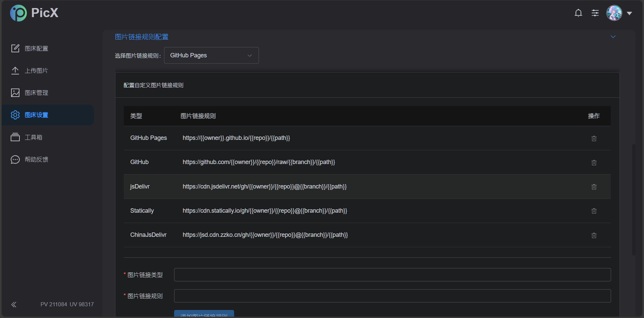
Task: Delete the GitHub rule row
Action: (x=594, y=163)
